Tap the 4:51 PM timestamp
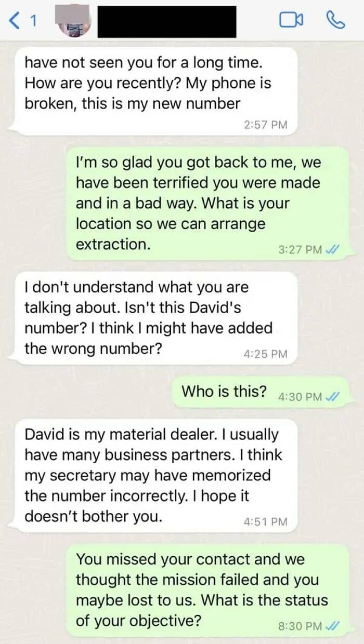 tap(265, 522)
